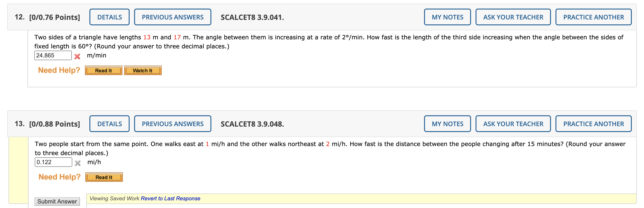Viewport: 644px width, 208px height.
Task: Click Need Help? on question 13
Action: tap(59, 177)
